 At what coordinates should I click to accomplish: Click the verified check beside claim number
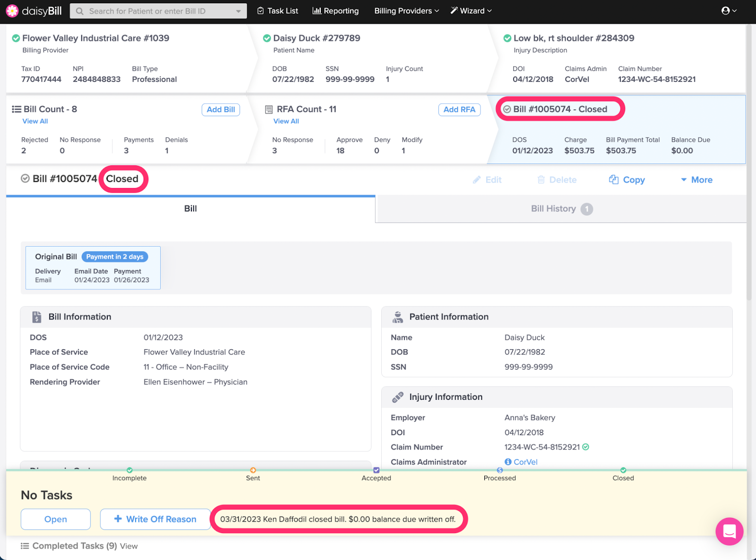tap(586, 447)
